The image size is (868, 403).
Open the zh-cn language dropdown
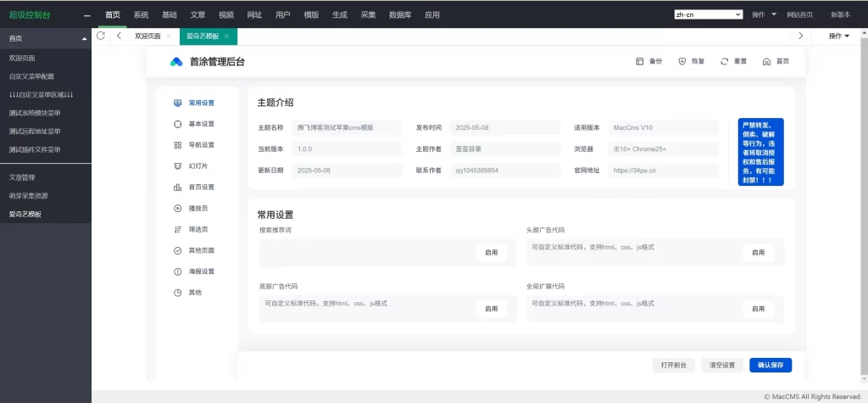(708, 15)
